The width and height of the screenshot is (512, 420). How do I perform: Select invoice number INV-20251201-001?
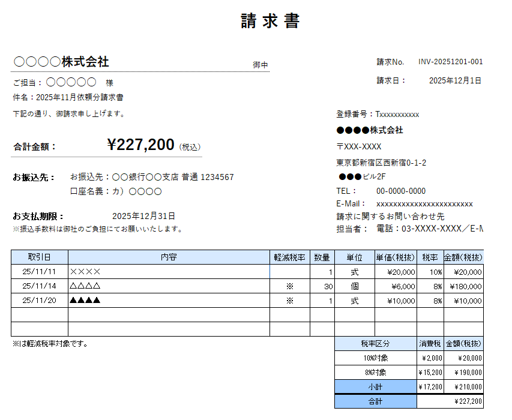pos(450,62)
